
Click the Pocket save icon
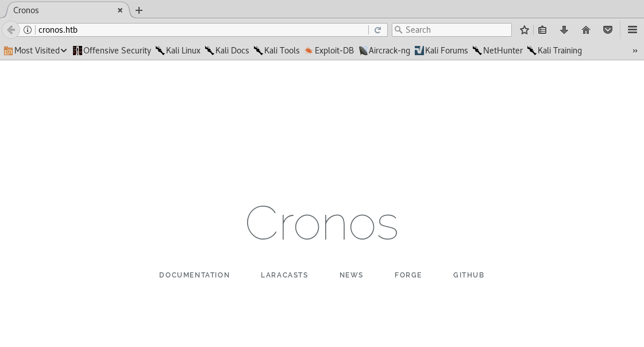click(x=608, y=30)
